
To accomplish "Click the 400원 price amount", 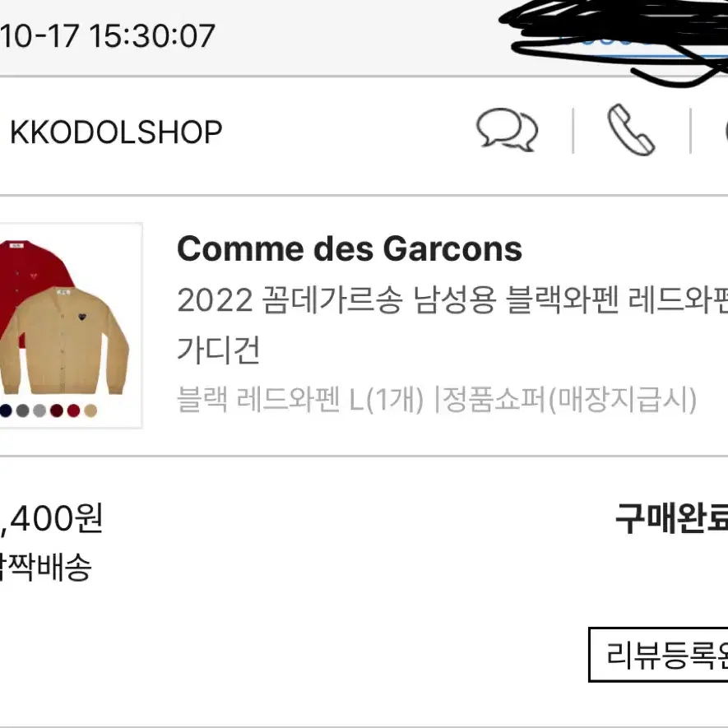I will click(x=51, y=518).
